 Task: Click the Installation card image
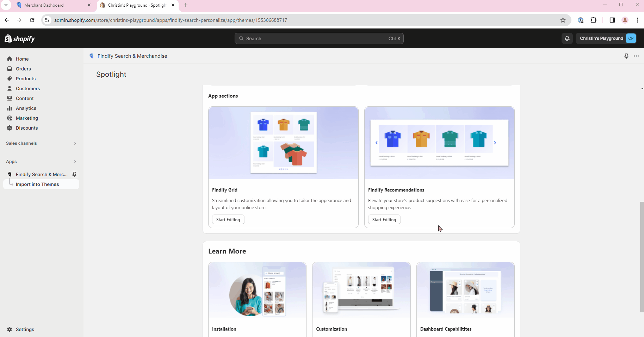[257, 291]
